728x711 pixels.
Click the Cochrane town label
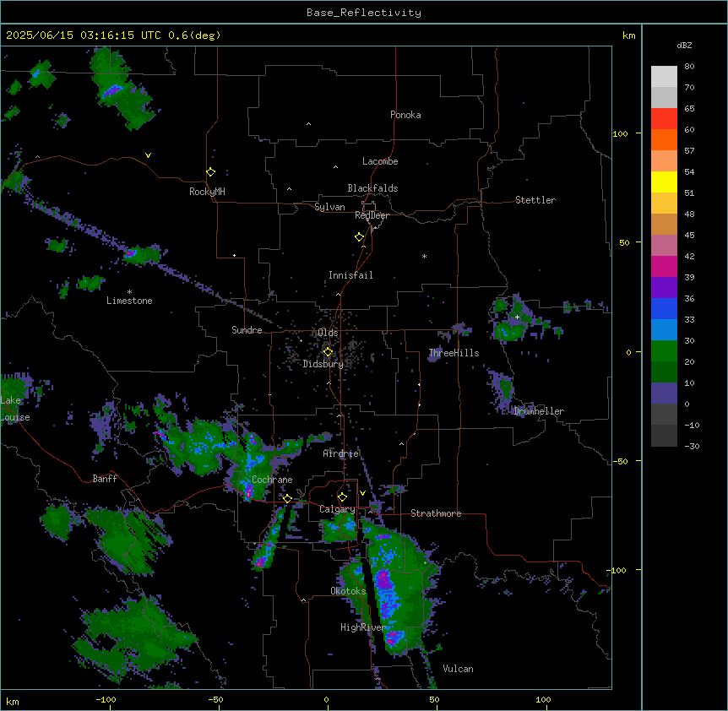coord(272,480)
